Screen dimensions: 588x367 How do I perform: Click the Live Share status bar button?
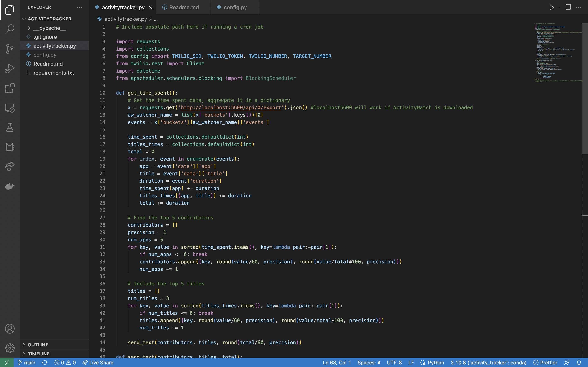[x=98, y=362]
